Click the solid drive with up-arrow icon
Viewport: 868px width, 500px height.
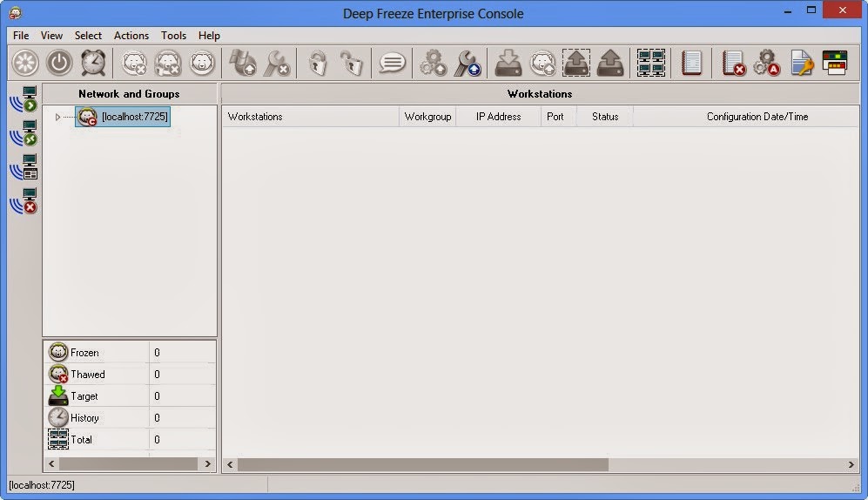610,63
